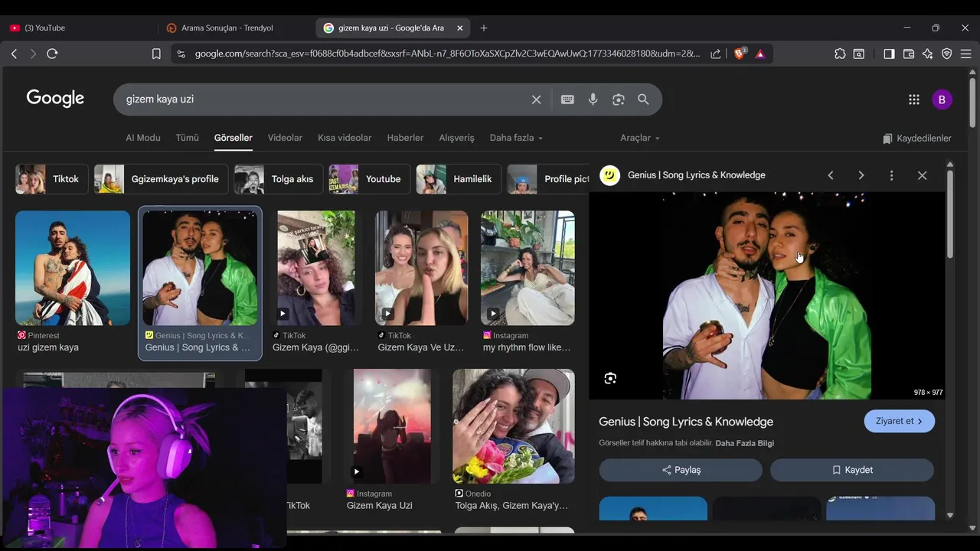Image resolution: width=980 pixels, height=551 pixels.
Task: Close the gizem kaya uzi tab
Action: 459,28
